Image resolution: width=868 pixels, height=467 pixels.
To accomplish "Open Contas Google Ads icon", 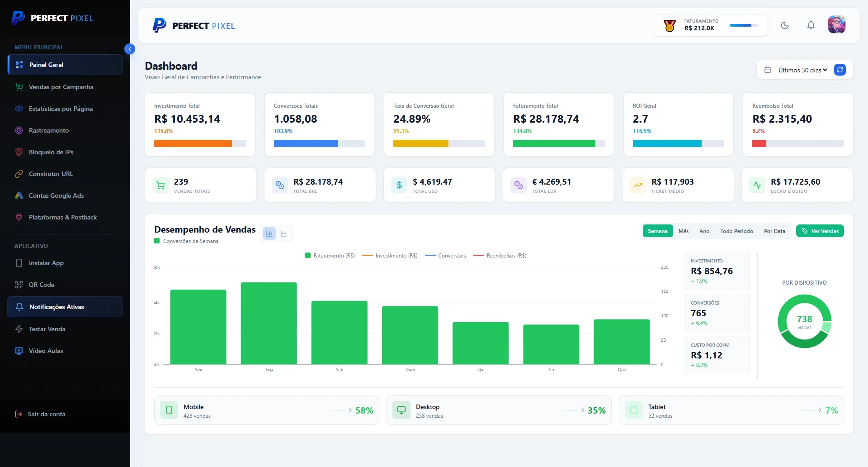I will coord(19,195).
